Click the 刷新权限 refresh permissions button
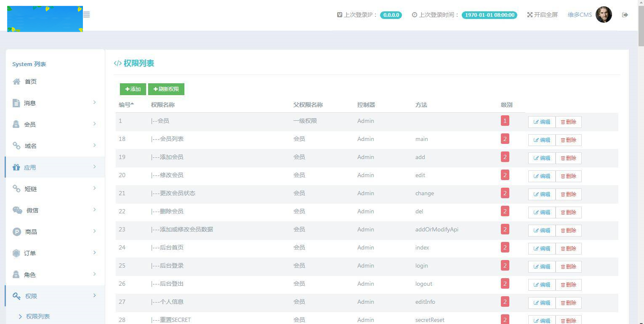 (166, 89)
